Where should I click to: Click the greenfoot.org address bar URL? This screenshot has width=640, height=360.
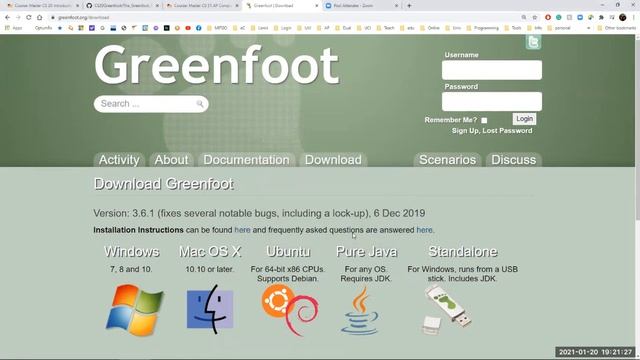pyautogui.click(x=84, y=18)
